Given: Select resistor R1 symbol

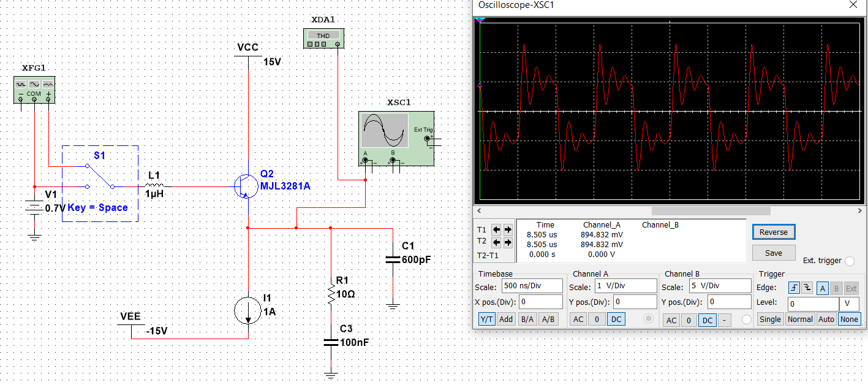Looking at the screenshot, I should pyautogui.click(x=331, y=294).
